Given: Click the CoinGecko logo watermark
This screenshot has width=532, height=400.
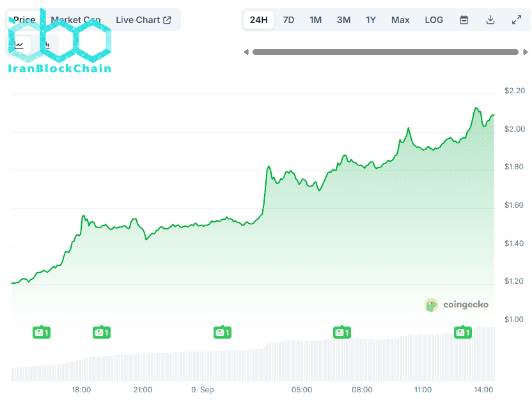Looking at the screenshot, I should [457, 305].
